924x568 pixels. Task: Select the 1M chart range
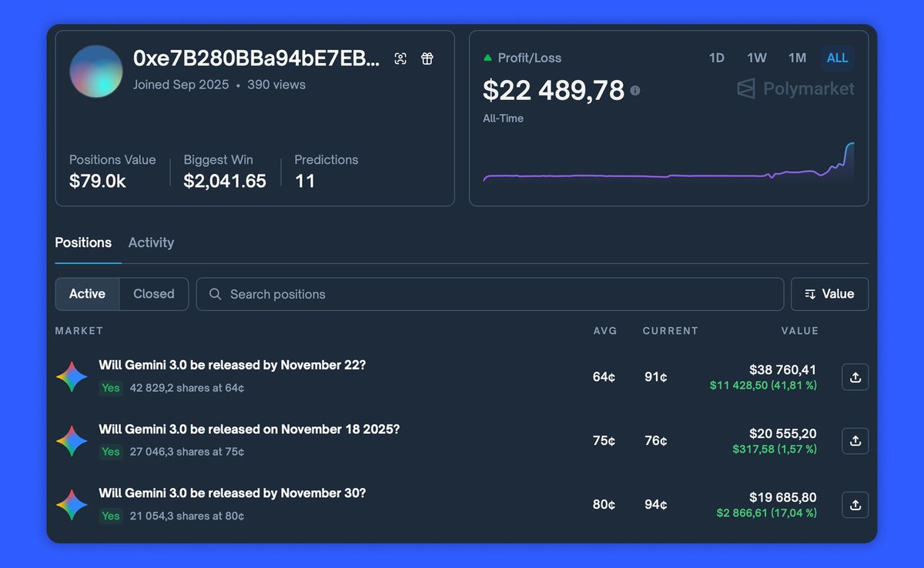pos(797,58)
